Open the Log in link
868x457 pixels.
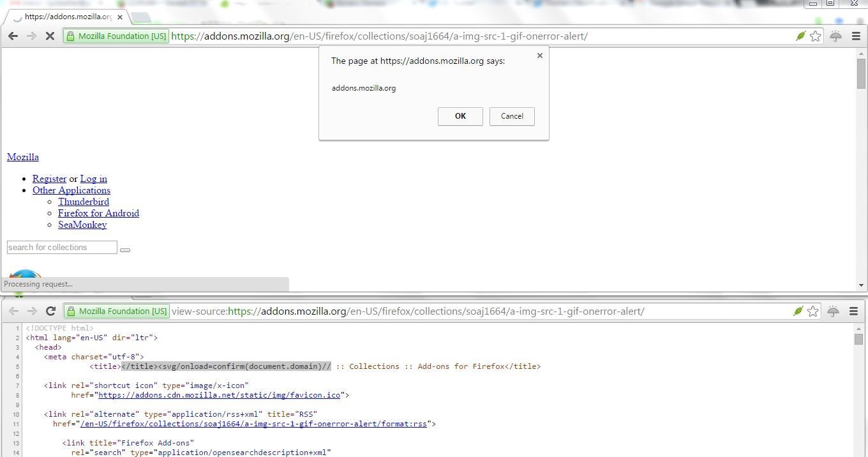click(x=94, y=179)
